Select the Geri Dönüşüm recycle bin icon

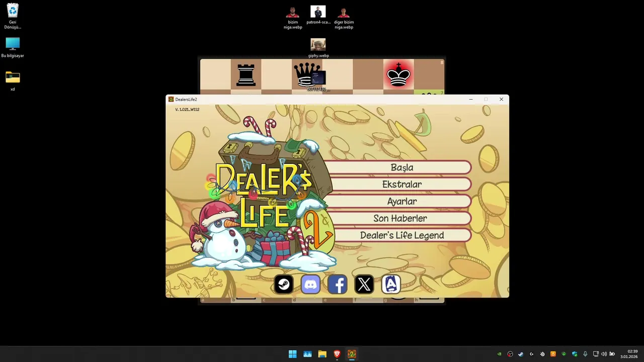pos(13,16)
